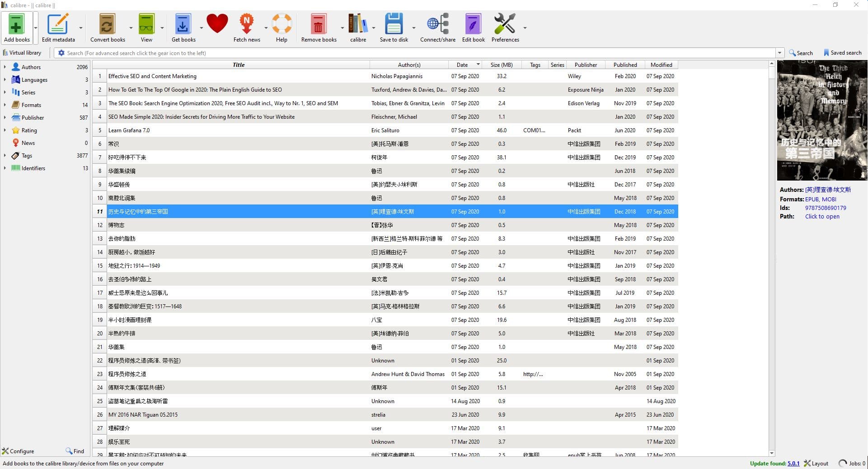Click the book cover thumbnail
This screenshot has height=469, width=868.
click(x=822, y=120)
